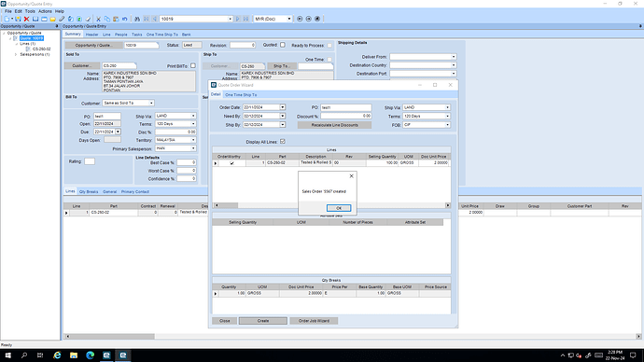Open the Tools menu
The width and height of the screenshot is (644, 362).
[x=30, y=11]
